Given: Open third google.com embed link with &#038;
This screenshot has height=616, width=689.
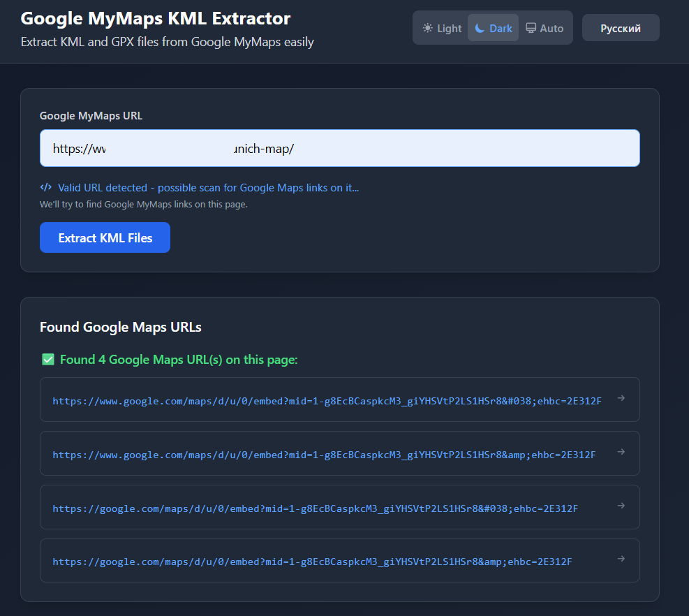Looking at the screenshot, I should [x=315, y=508].
